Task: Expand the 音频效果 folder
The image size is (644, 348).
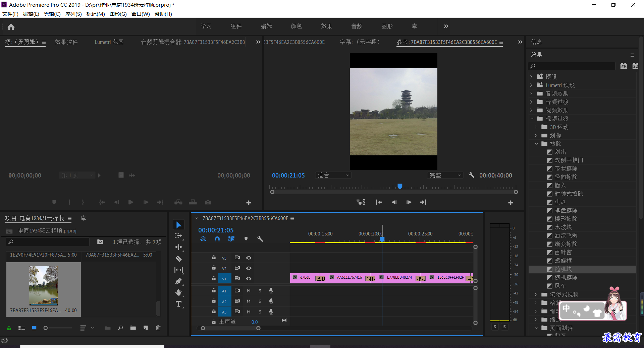Action: 531,93
